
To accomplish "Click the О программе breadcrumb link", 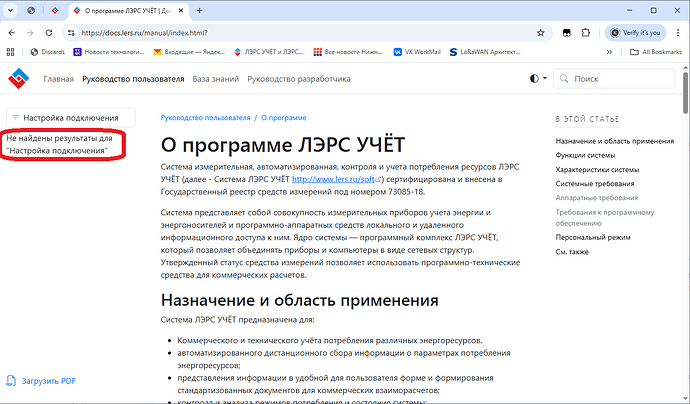I will (284, 118).
